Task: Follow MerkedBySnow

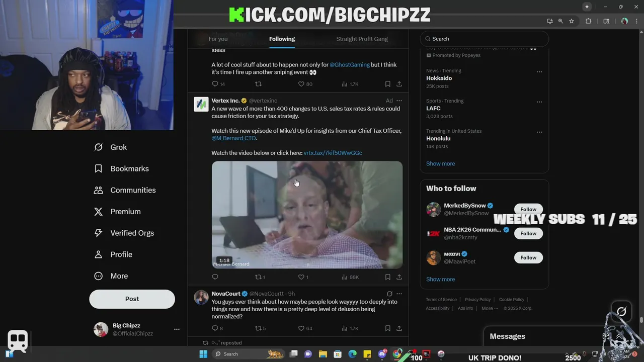Action: pos(528,209)
